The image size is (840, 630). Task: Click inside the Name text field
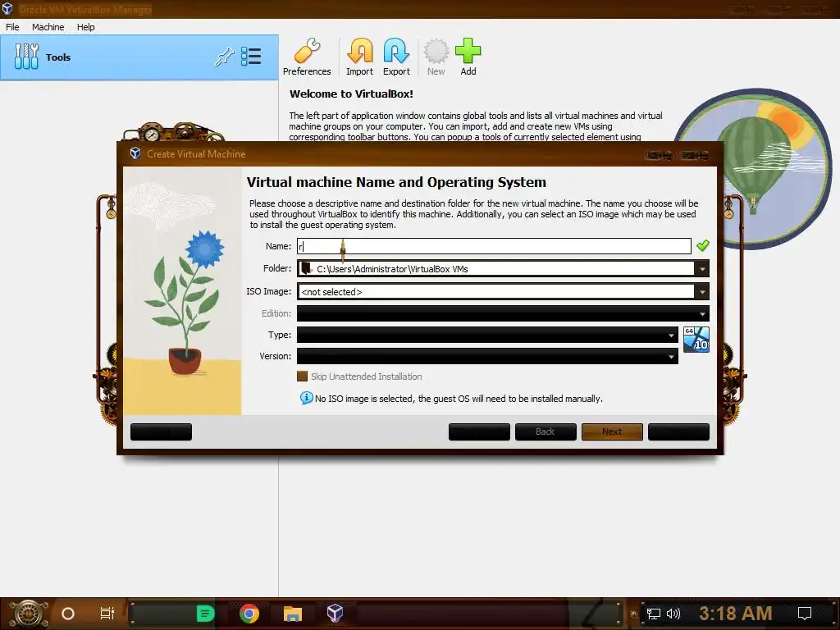point(494,246)
